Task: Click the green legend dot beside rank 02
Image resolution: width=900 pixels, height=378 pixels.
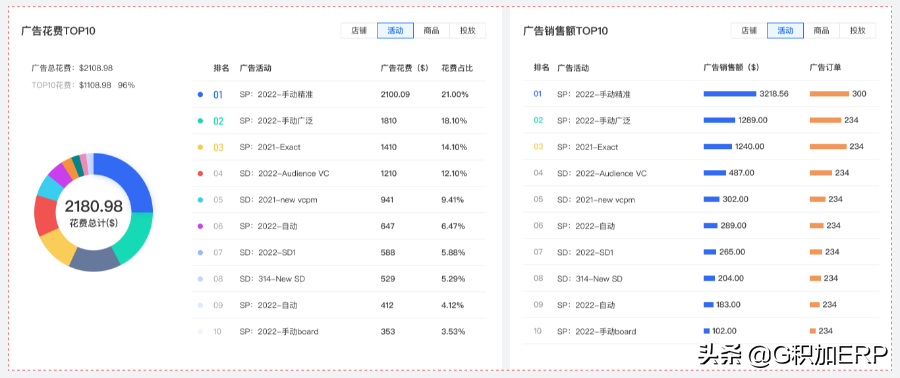Action: (x=200, y=120)
